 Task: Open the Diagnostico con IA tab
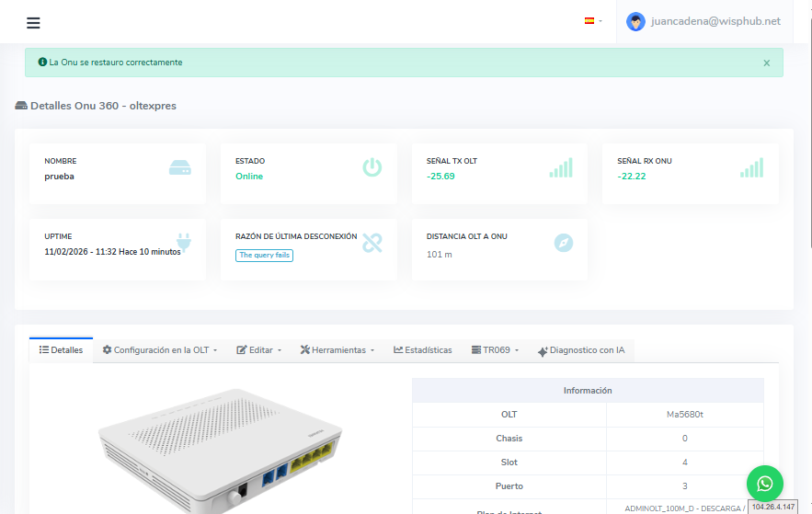pyautogui.click(x=581, y=350)
